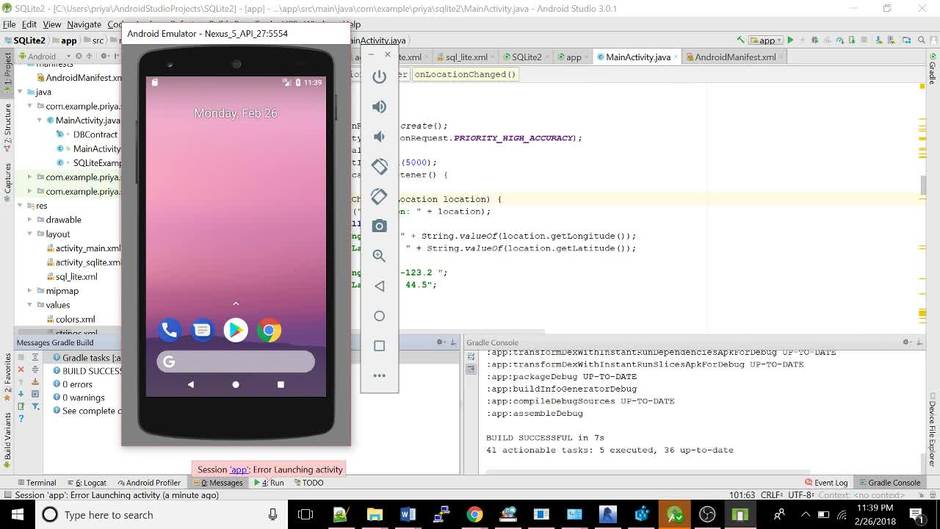Open the Event Log
This screenshot has height=529, width=940.
tap(826, 483)
